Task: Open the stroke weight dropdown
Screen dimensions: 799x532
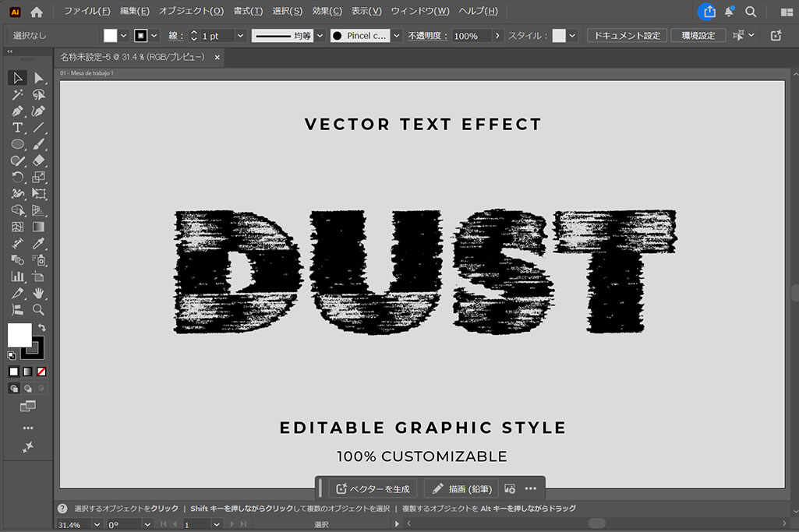Action: click(240, 36)
